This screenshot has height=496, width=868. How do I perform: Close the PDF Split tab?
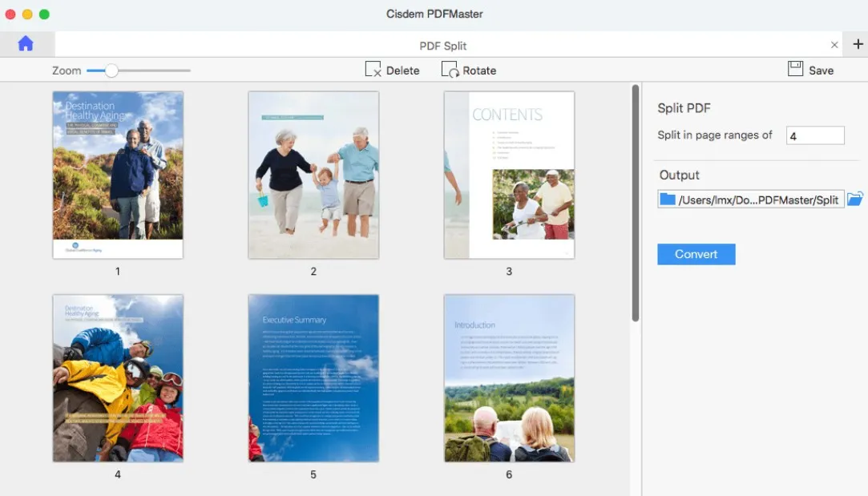pyautogui.click(x=834, y=45)
